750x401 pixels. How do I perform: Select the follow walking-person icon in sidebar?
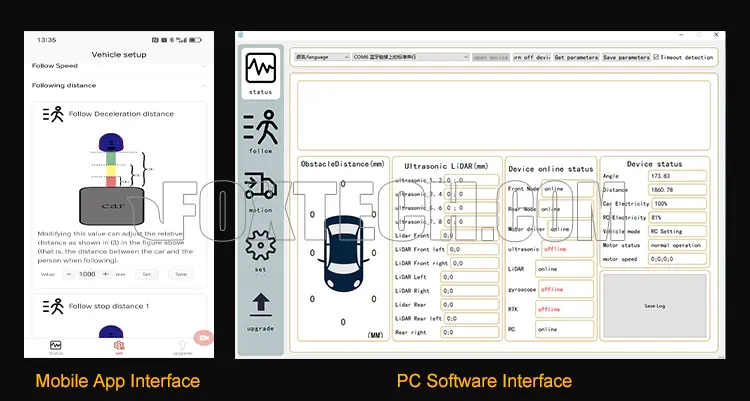point(261,128)
